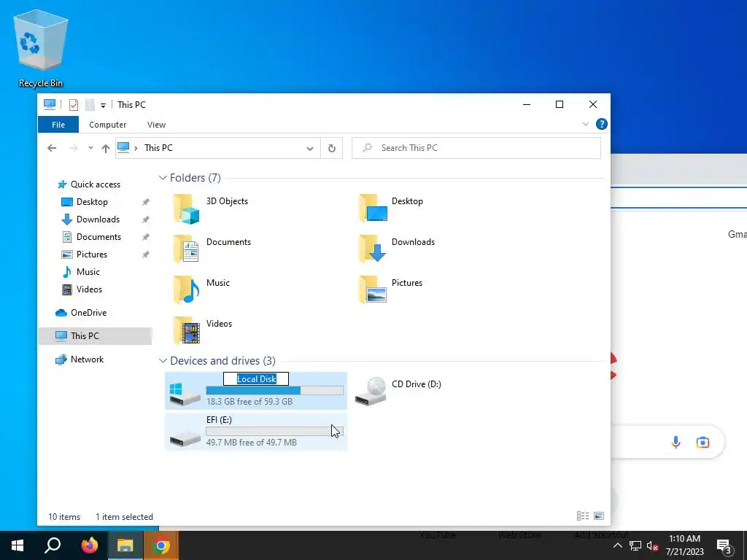The image size is (747, 560).
Task: Open the Explorer help question mark icon
Action: pos(602,124)
